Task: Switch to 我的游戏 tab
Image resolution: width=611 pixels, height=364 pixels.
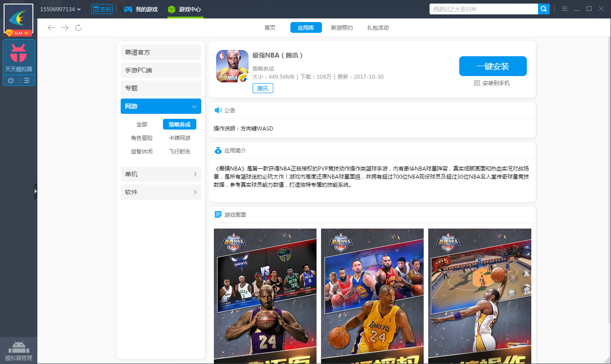Action: pyautogui.click(x=141, y=9)
